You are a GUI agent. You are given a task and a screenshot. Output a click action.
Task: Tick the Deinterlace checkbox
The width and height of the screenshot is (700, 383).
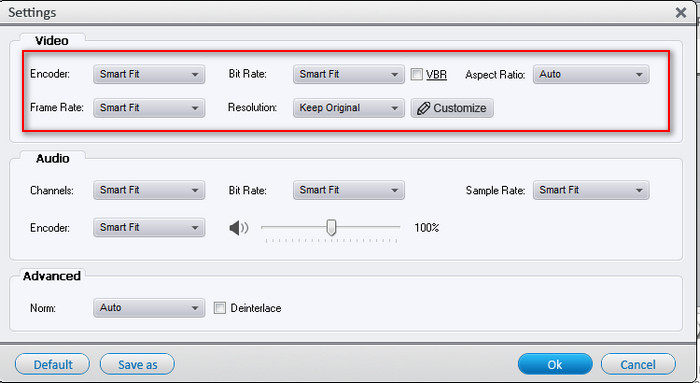pyautogui.click(x=220, y=308)
